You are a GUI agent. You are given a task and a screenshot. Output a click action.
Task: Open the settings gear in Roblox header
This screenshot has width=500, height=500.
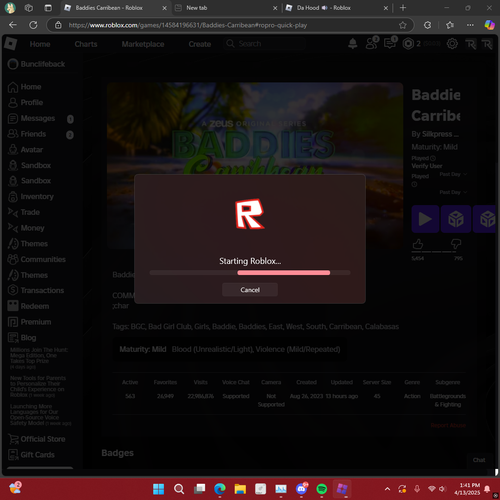(x=452, y=44)
